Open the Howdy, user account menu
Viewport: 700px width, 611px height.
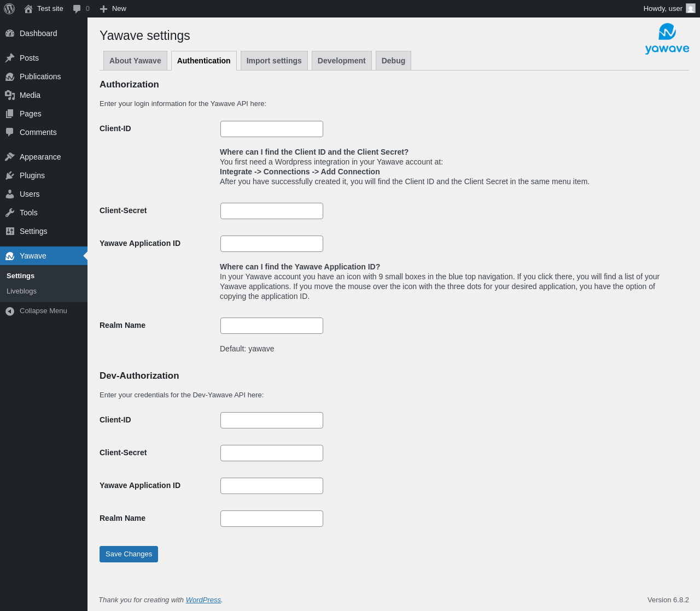click(669, 9)
